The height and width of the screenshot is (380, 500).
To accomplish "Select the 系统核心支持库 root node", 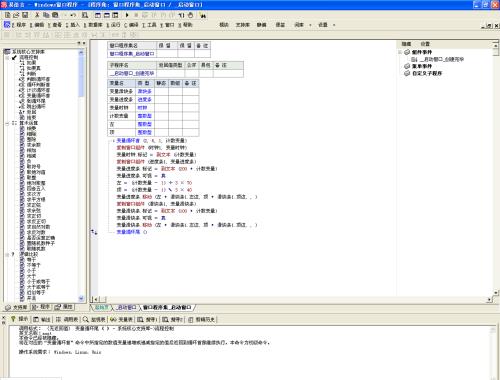I will pos(28,52).
